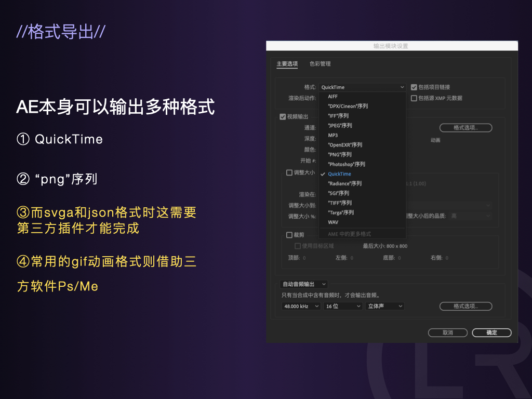The image size is (532, 399).
Task: Click 取消 button
Action: (447, 332)
